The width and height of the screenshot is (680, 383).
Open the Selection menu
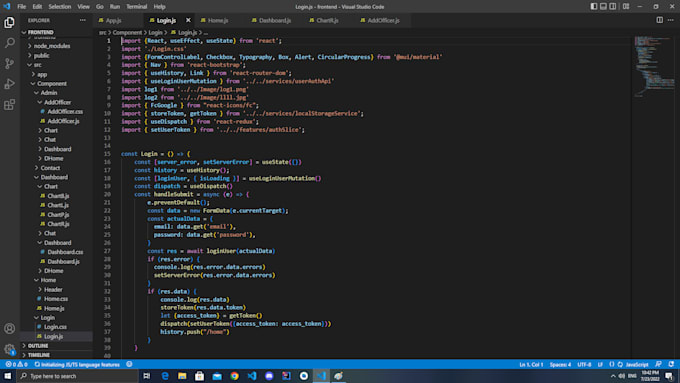pyautogui.click(x=60, y=7)
